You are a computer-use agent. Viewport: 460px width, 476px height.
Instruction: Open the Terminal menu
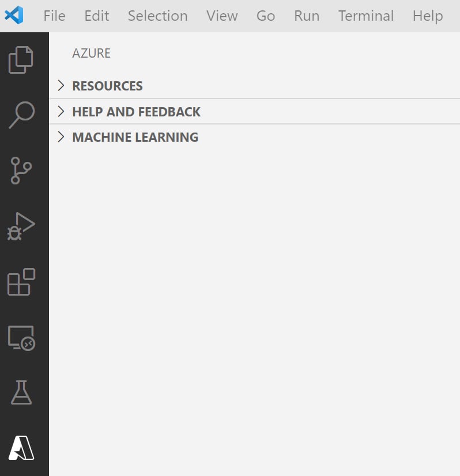click(x=366, y=16)
